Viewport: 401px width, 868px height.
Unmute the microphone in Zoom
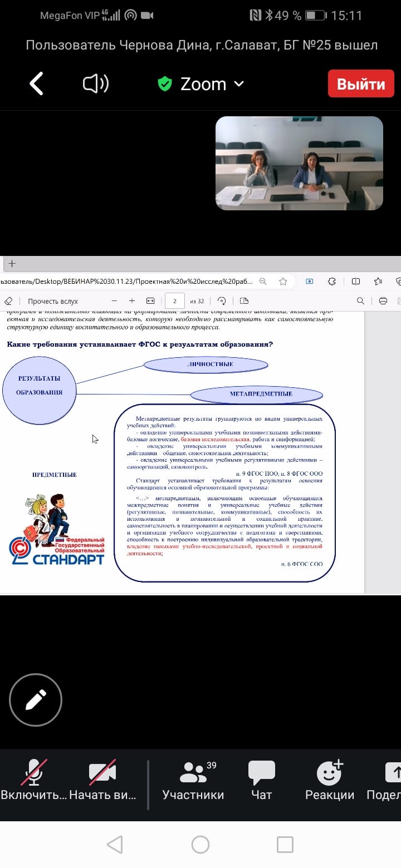(x=33, y=773)
